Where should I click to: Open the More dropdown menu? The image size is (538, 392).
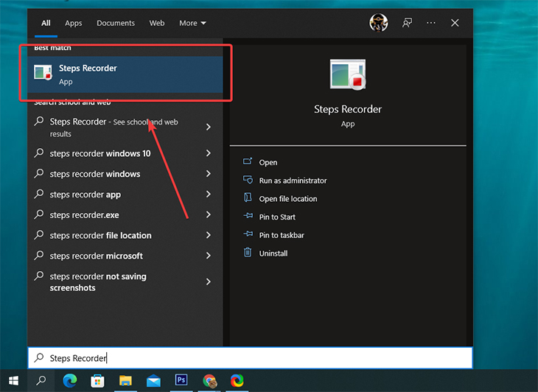(x=192, y=23)
